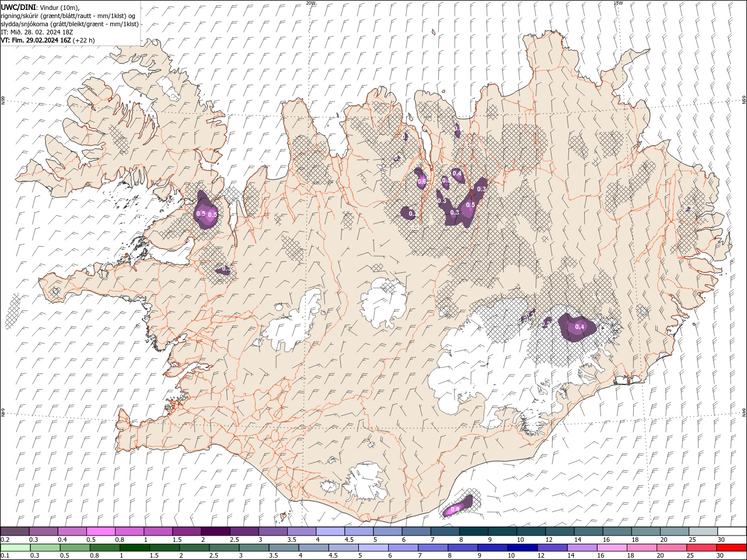Click the '12' label in the lower legend row

pos(542,555)
